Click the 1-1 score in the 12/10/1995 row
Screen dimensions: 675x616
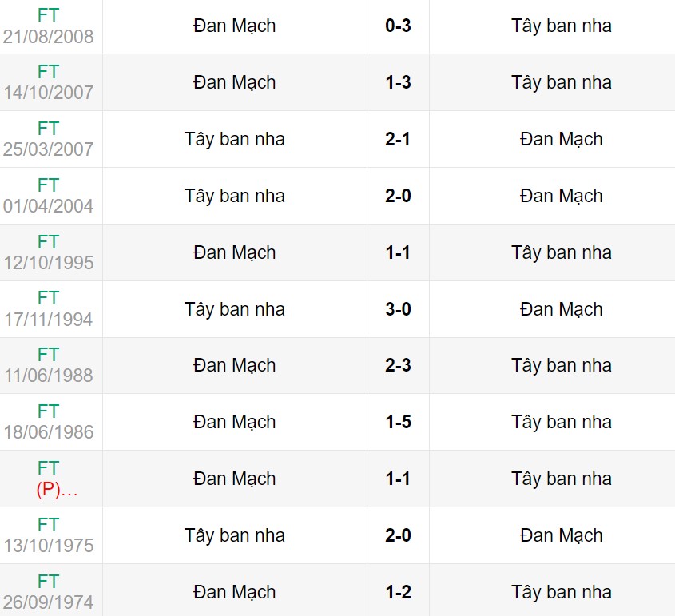coord(398,252)
